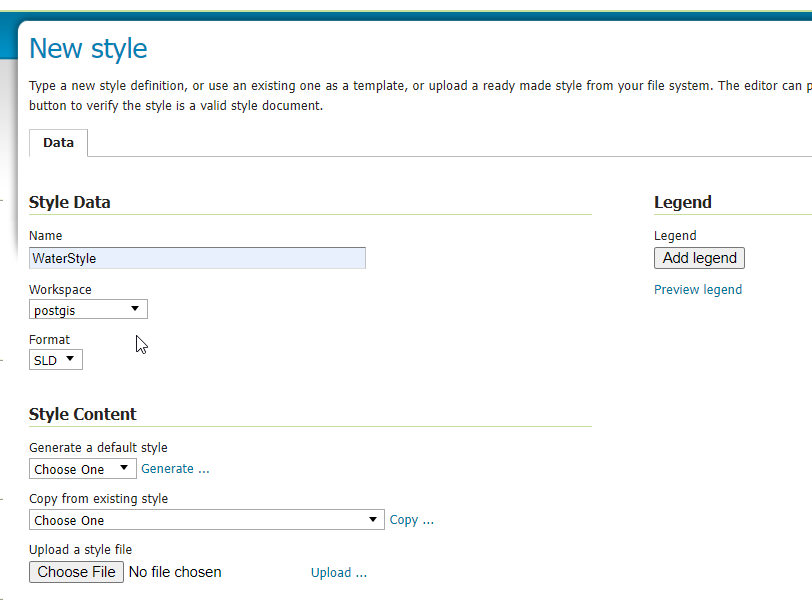Click the 'Upload a style file' label
Screen dimensions: 812x615
(80, 550)
